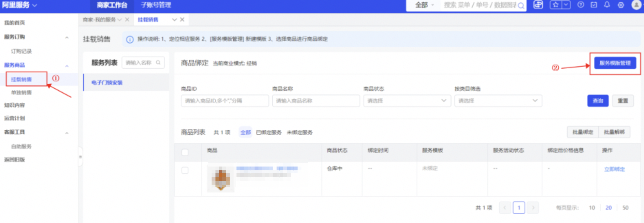Image resolution: width=644 pixels, height=223 pixels.
Task: Switch to 子账号管理 tab
Action: (x=156, y=5)
